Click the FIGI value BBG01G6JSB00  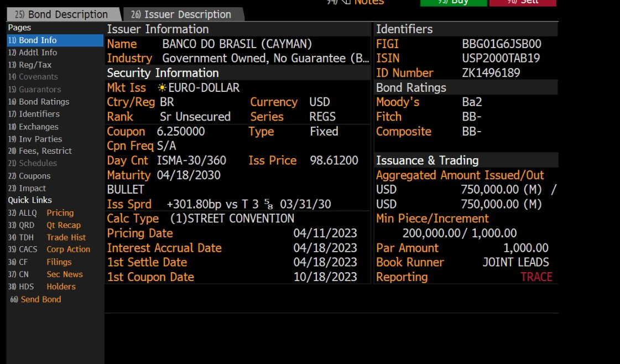point(502,44)
